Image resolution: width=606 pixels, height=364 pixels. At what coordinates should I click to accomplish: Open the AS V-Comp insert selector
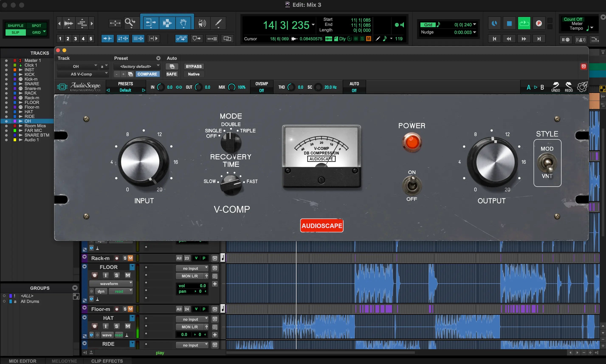83,74
